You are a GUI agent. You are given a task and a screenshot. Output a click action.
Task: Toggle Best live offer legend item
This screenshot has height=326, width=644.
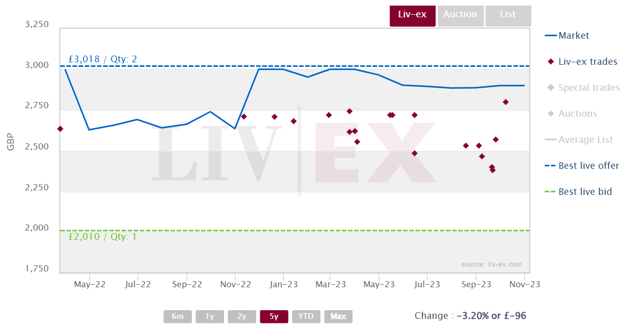click(x=582, y=166)
